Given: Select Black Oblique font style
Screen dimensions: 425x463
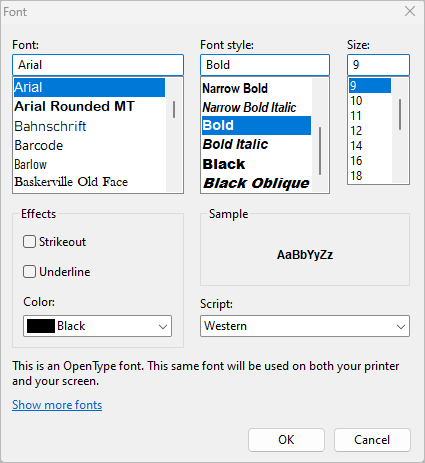Looking at the screenshot, I should point(256,183).
